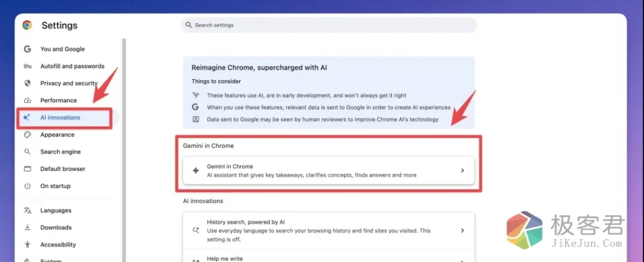Click the Performance gauge icon
Viewport: 644px width, 262px height.
pos(27,101)
